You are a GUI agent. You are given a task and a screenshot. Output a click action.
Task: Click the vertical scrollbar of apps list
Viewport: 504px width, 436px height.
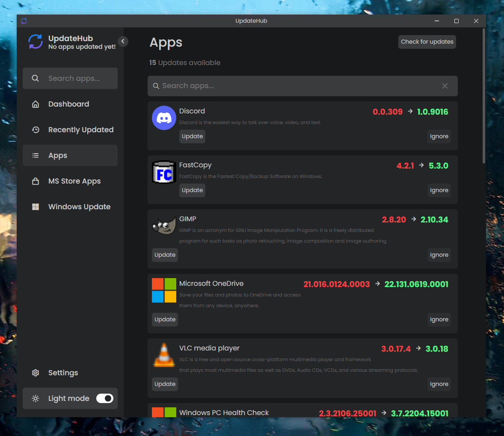pos(484,96)
